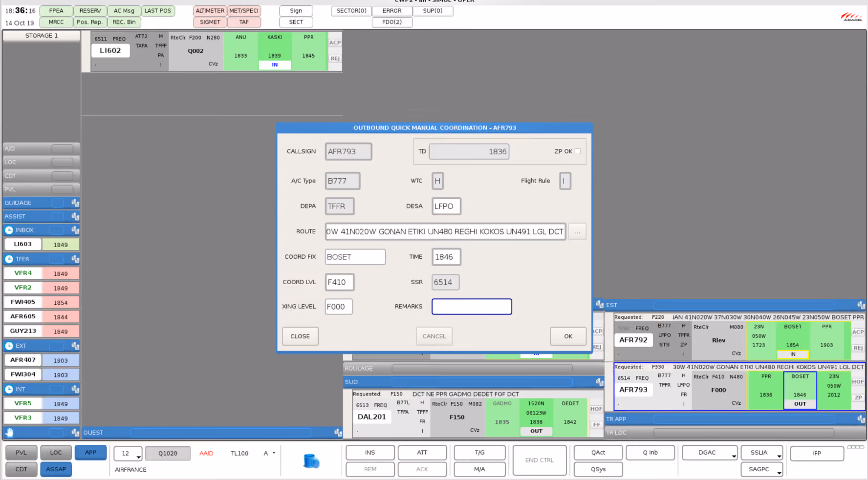The width and height of the screenshot is (868, 480).
Task: Click the ROULAGE bar slider
Action: (482, 369)
